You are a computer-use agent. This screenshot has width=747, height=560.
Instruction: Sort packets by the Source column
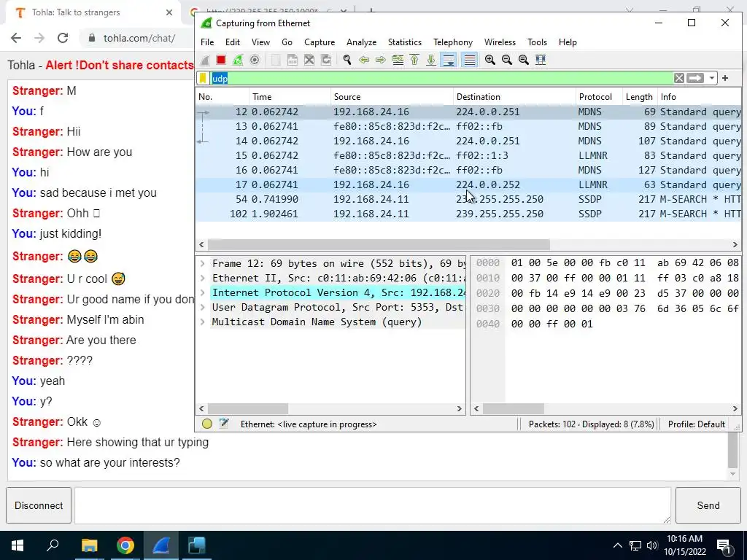pos(392,97)
